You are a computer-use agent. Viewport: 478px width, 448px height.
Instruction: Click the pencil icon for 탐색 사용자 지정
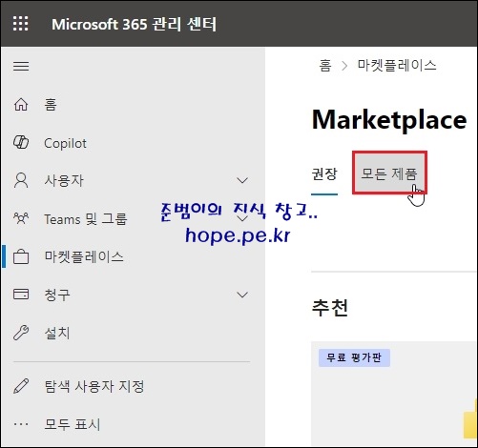(x=21, y=386)
